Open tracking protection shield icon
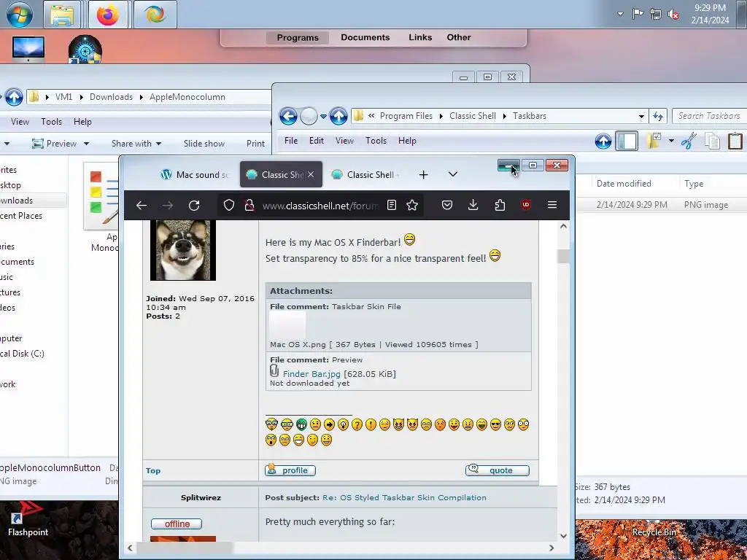The width and height of the screenshot is (747, 560). tap(229, 205)
